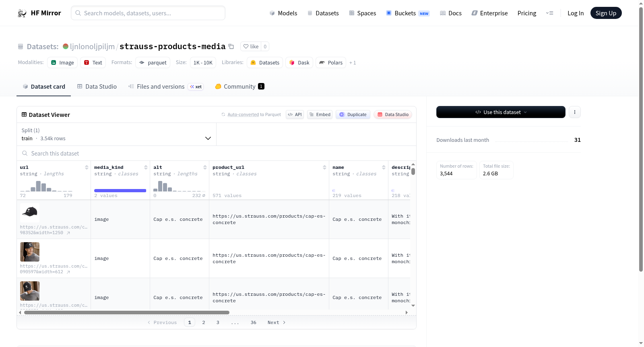The height and width of the screenshot is (347, 644).
Task: Sort the product_url column
Action: [324, 167]
